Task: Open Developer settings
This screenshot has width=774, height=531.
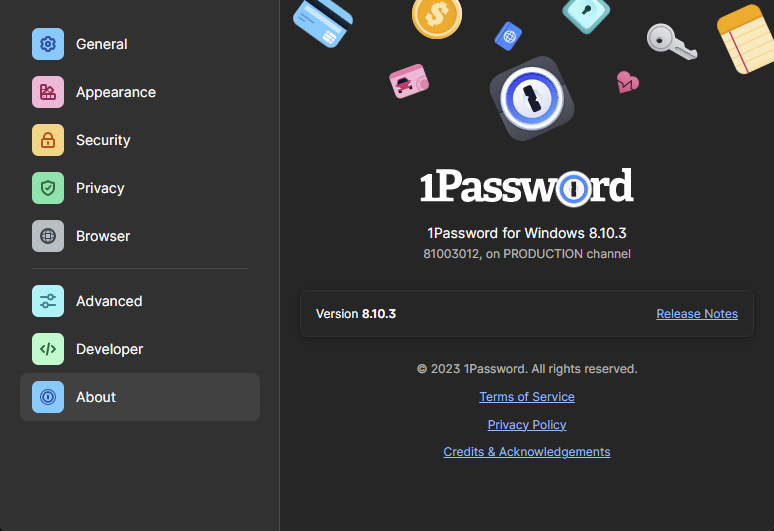Action: (x=109, y=349)
